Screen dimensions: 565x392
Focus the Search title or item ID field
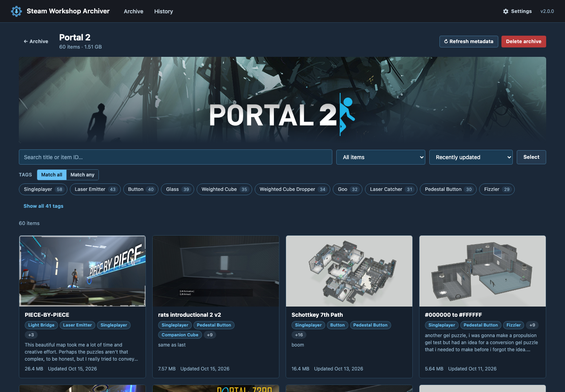click(175, 157)
